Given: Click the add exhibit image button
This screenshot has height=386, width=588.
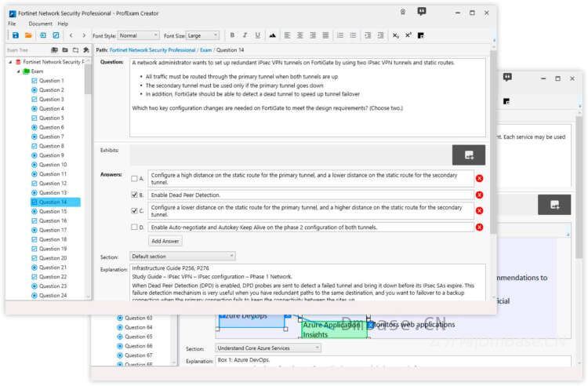Looking at the screenshot, I should (469, 155).
